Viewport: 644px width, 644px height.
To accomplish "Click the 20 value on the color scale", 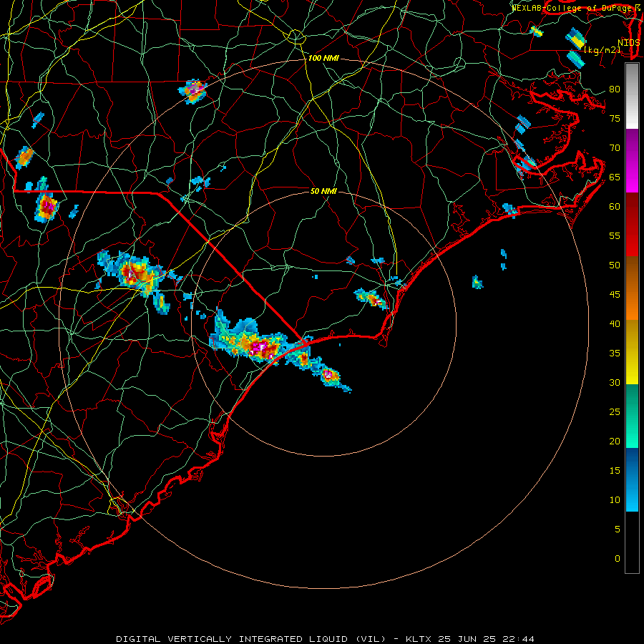I will tap(615, 441).
